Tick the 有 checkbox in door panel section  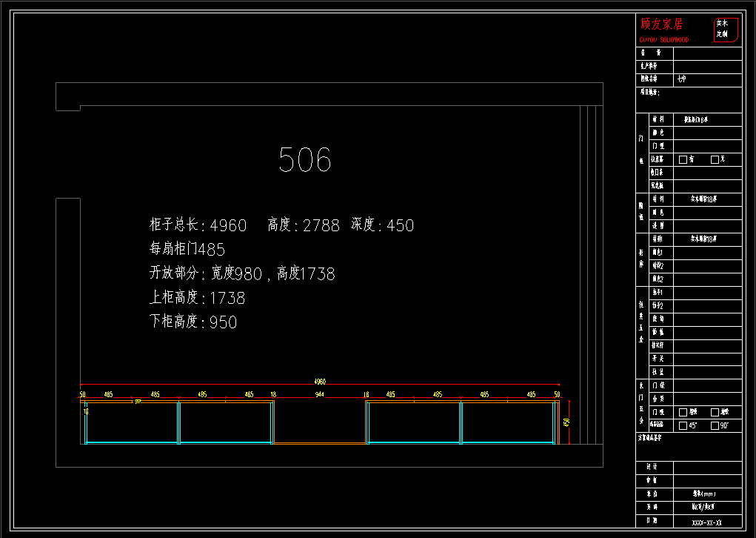point(683,159)
